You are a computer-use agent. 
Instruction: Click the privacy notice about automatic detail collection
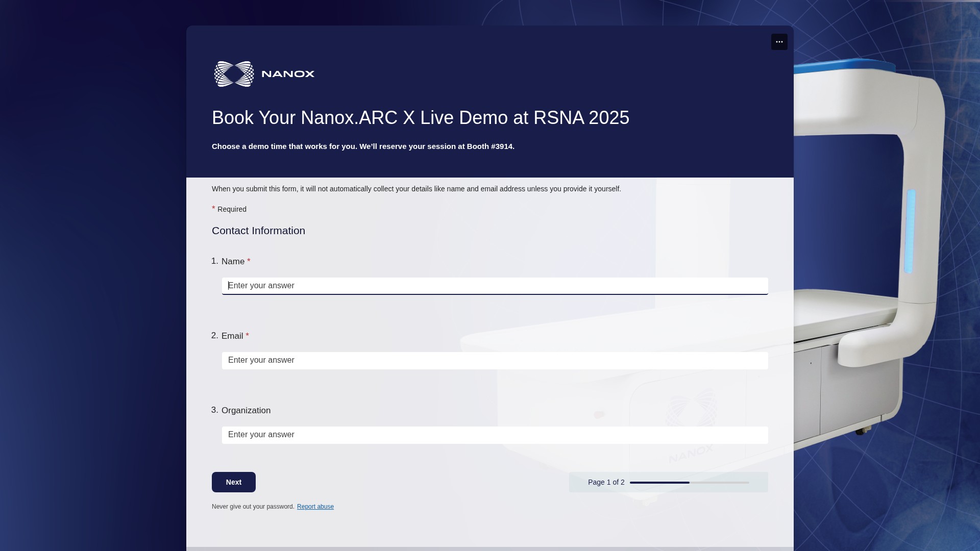click(416, 189)
